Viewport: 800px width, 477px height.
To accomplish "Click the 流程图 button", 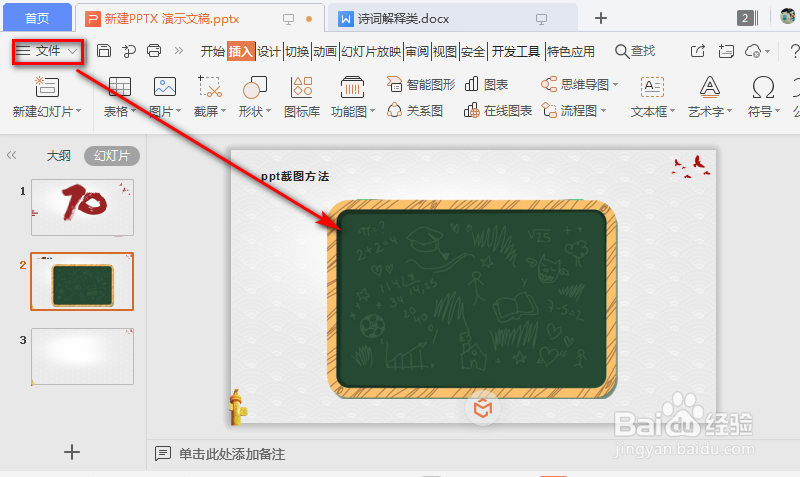I will coord(569,110).
